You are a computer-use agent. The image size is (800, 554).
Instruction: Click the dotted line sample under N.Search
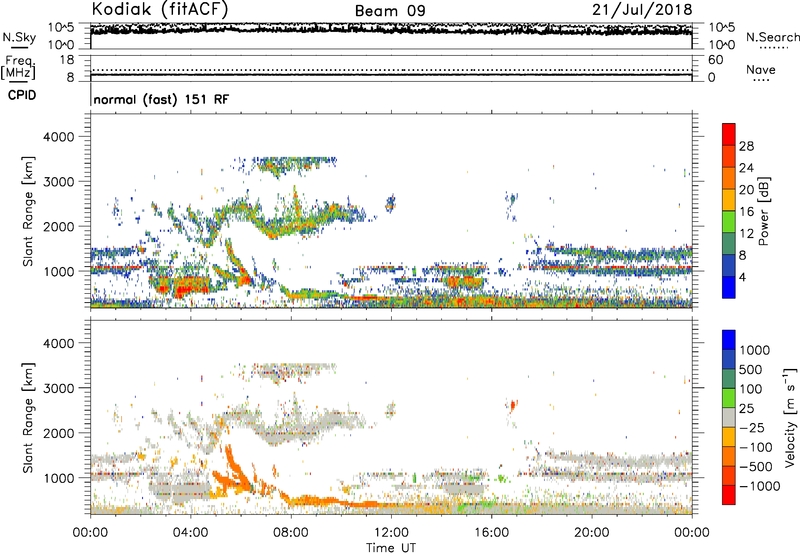point(773,48)
